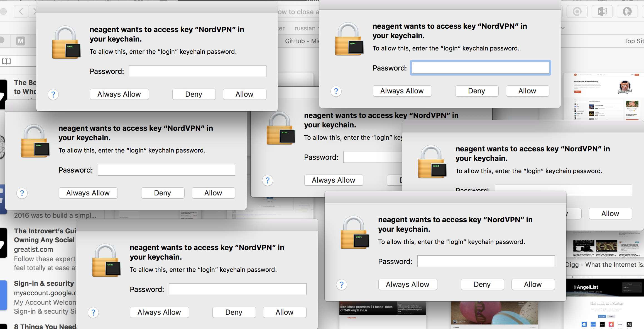Expand the favorites bar overflow chevron
644x329 pixels.
coord(563,28)
